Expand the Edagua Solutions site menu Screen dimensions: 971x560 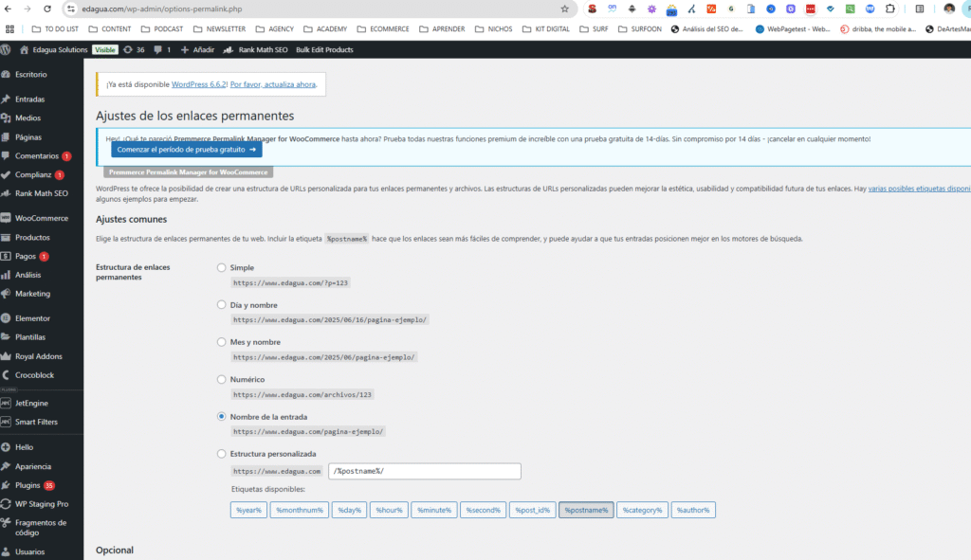(x=59, y=49)
